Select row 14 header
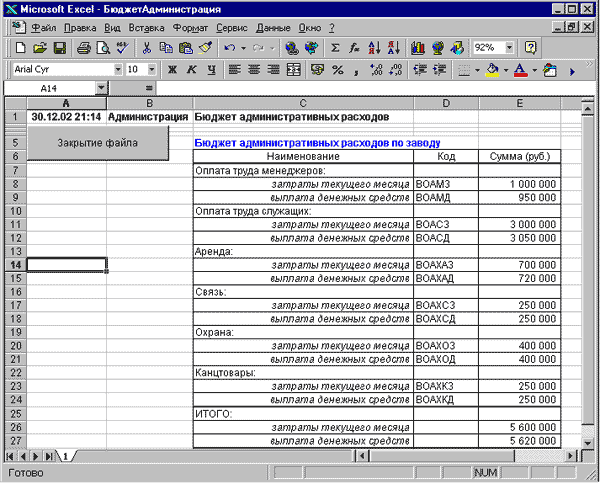The image size is (600, 484). [16, 265]
